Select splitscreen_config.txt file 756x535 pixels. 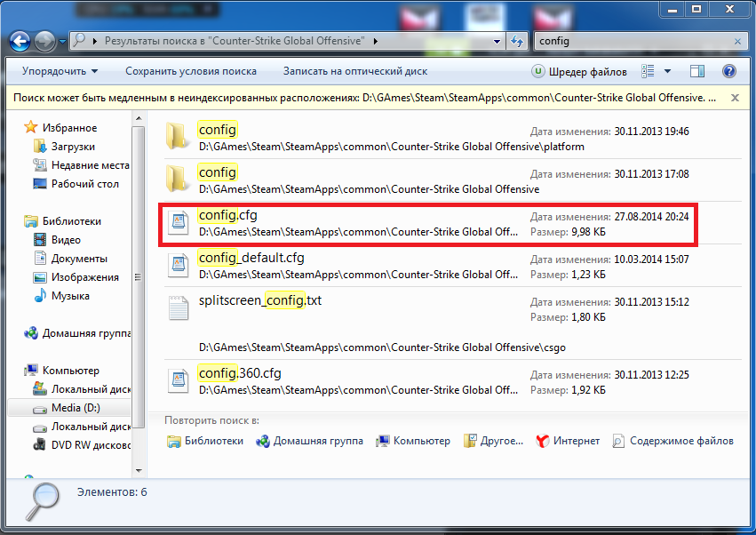click(x=452, y=323)
